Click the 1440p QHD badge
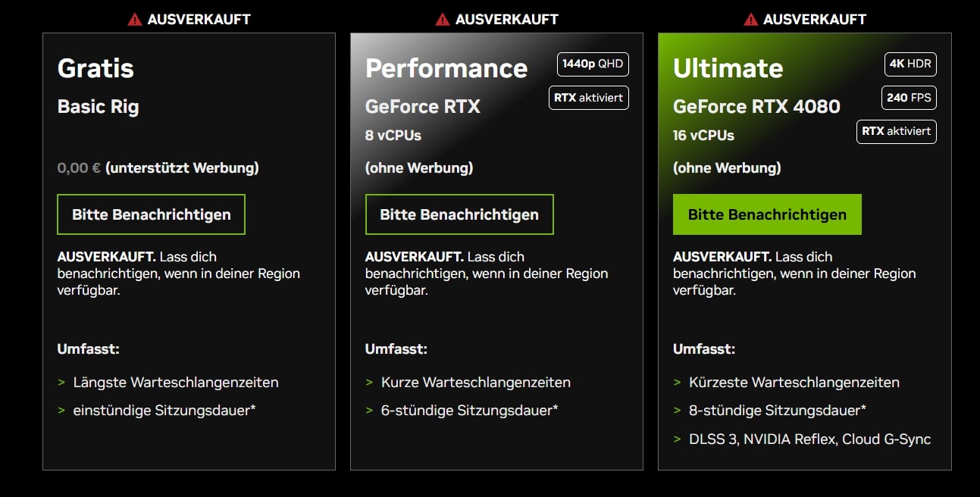 coord(593,64)
